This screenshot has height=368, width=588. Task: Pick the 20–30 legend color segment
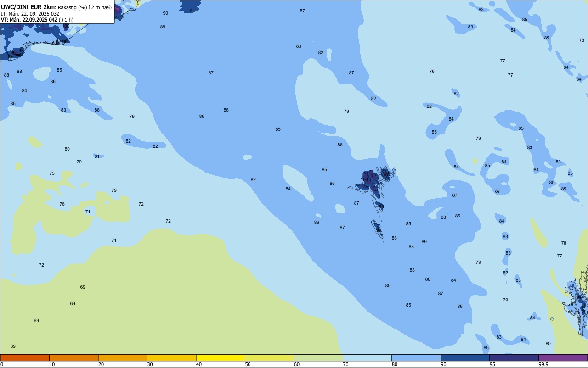123,357
